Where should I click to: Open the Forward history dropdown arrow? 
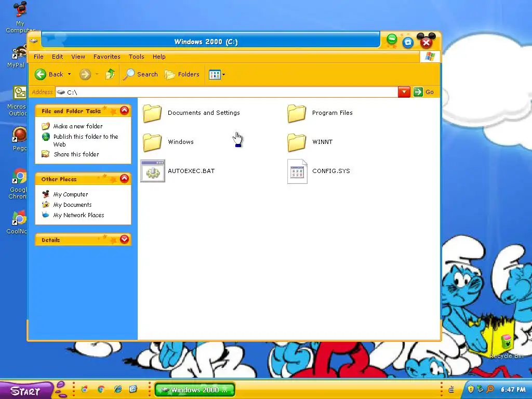pyautogui.click(x=97, y=74)
